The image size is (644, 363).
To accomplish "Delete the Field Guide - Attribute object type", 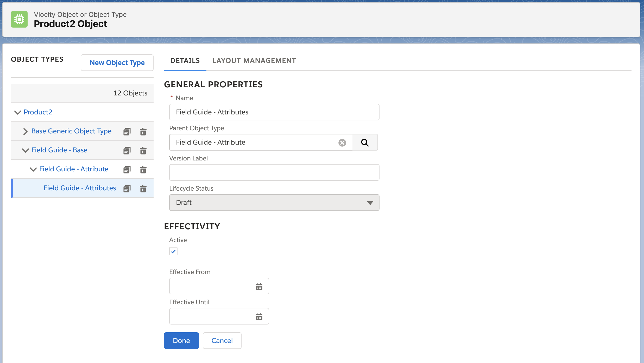I will pyautogui.click(x=143, y=170).
